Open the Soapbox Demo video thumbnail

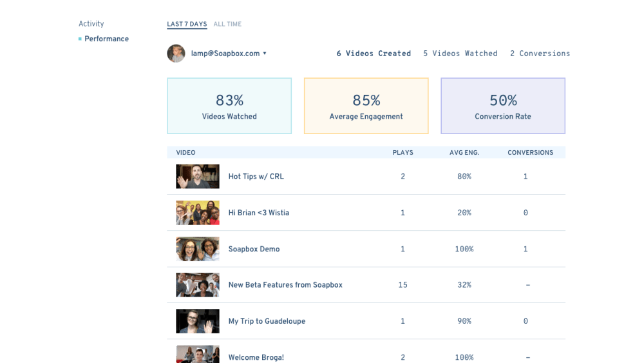coord(198,249)
